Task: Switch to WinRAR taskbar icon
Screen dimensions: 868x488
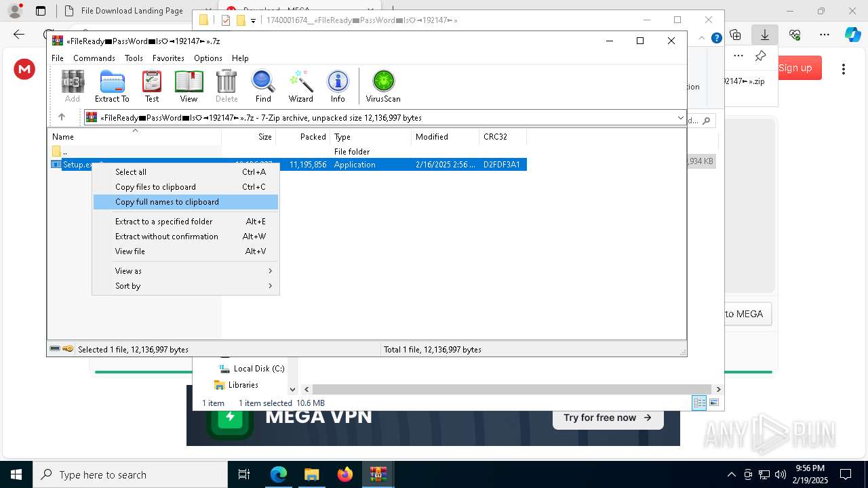Action: click(378, 474)
